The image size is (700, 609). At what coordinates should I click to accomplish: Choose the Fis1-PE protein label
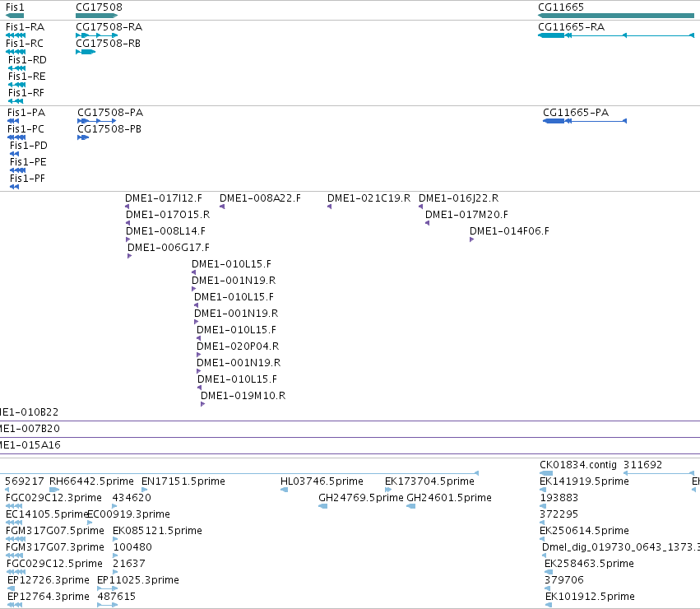(28, 162)
